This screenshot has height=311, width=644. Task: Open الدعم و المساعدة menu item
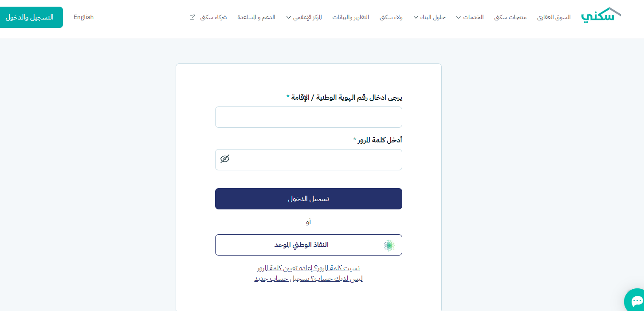pyautogui.click(x=256, y=17)
